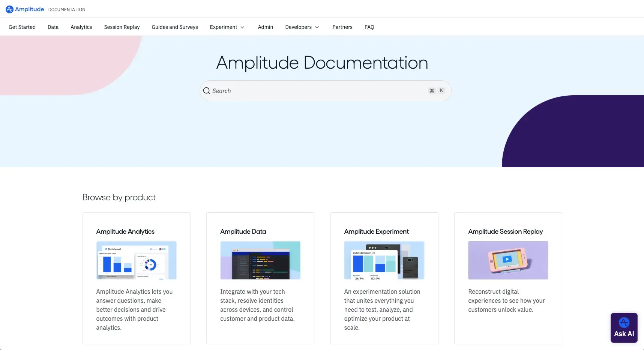
Task: Click the Experiment chevron arrow
Action: 242,27
